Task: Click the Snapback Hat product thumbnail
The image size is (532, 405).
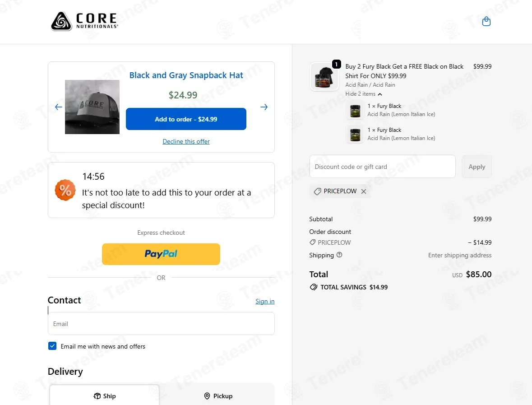Action: 93,107
